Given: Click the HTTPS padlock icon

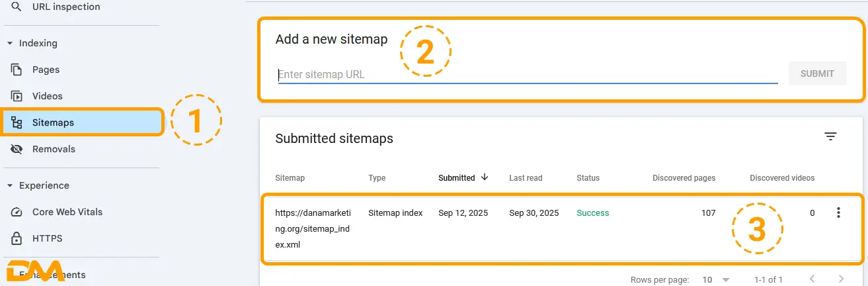Looking at the screenshot, I should pos(17,238).
